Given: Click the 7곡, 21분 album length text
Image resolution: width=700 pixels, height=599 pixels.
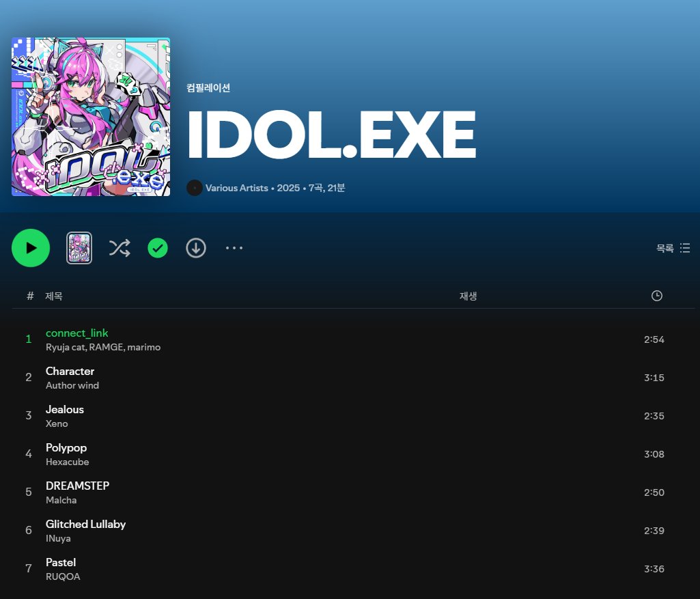Looking at the screenshot, I should click(x=327, y=188).
